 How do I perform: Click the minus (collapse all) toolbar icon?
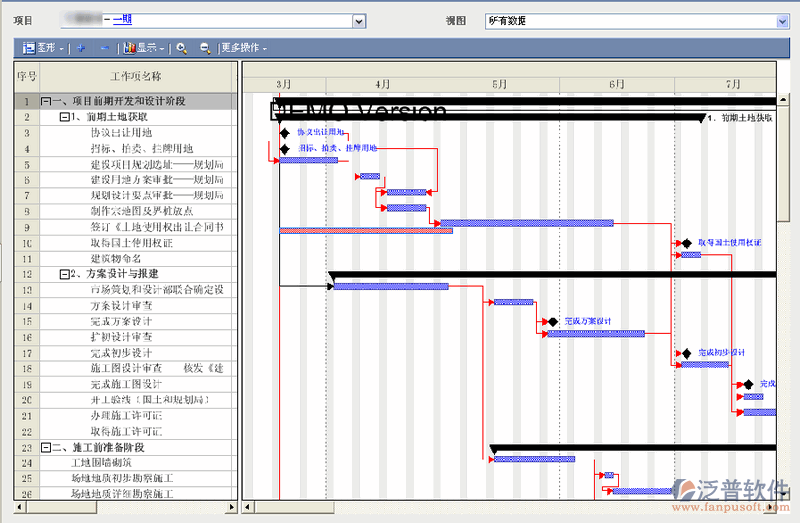[x=104, y=47]
